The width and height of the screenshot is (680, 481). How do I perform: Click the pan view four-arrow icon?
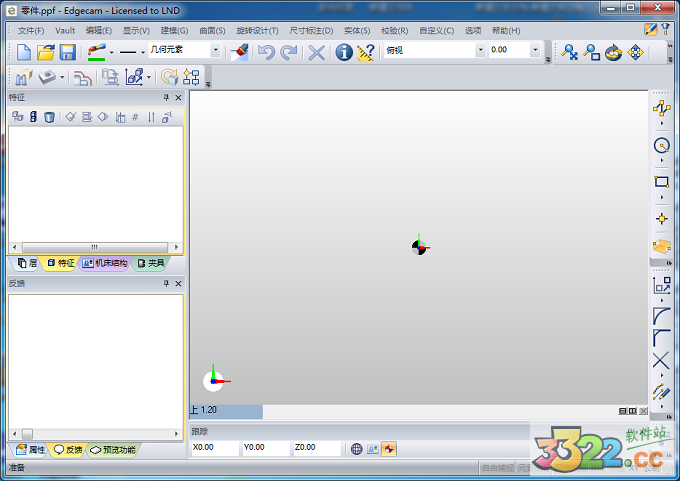(x=635, y=52)
